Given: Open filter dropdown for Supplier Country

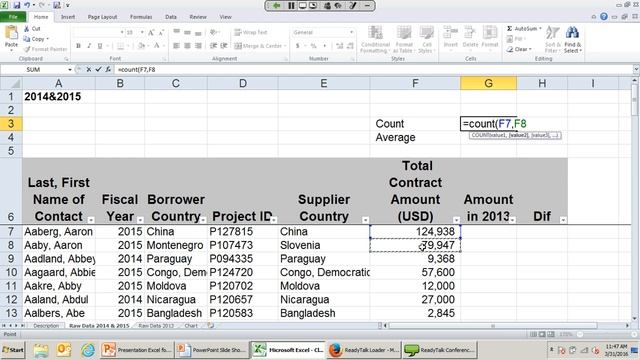Looking at the screenshot, I should pyautogui.click(x=365, y=220).
